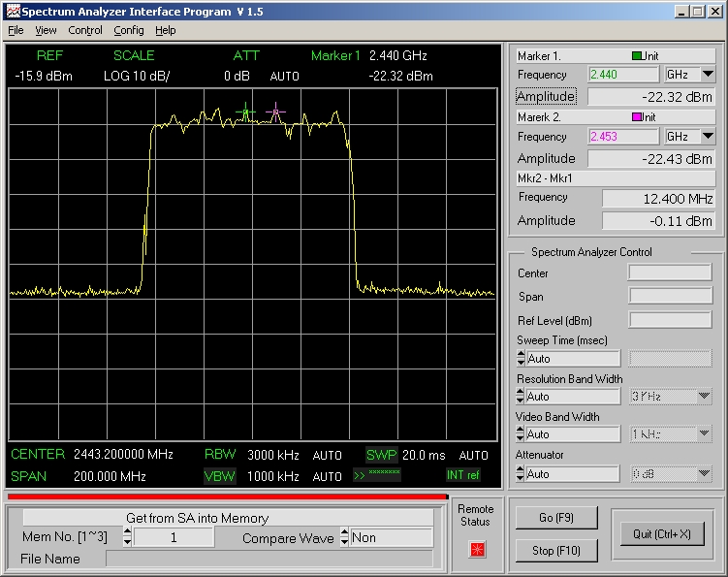Click the Center frequency input field
Screen dimensions: 728x577
(670, 273)
